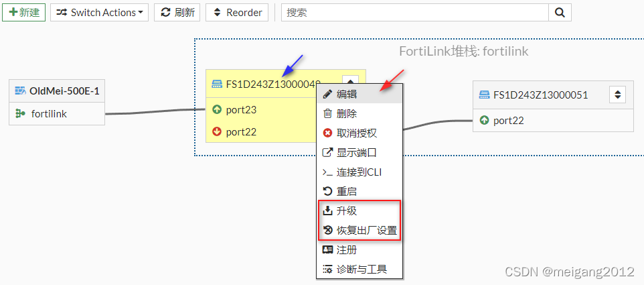Click the switch icon of FS1D243Z13000049

[x=217, y=84]
